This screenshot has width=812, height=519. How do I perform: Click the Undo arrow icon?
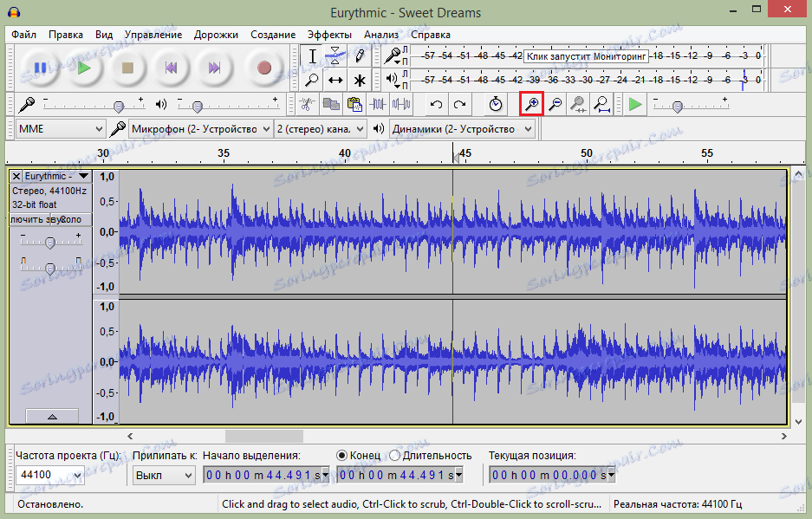(x=434, y=104)
